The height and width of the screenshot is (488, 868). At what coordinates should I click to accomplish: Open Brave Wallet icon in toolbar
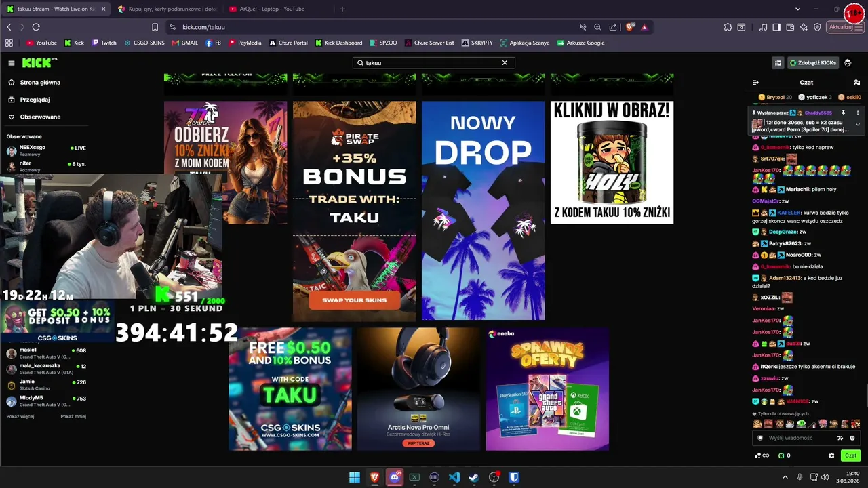[x=790, y=27]
